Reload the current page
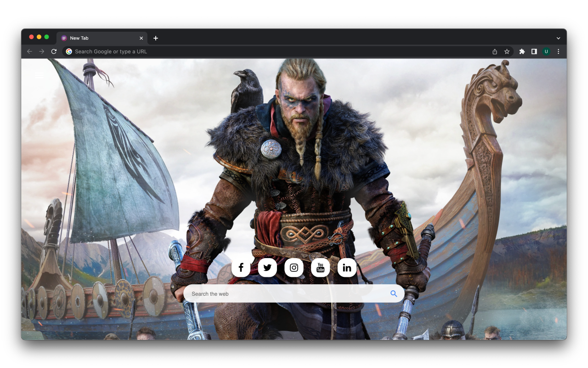The width and height of the screenshot is (588, 368). [x=54, y=52]
